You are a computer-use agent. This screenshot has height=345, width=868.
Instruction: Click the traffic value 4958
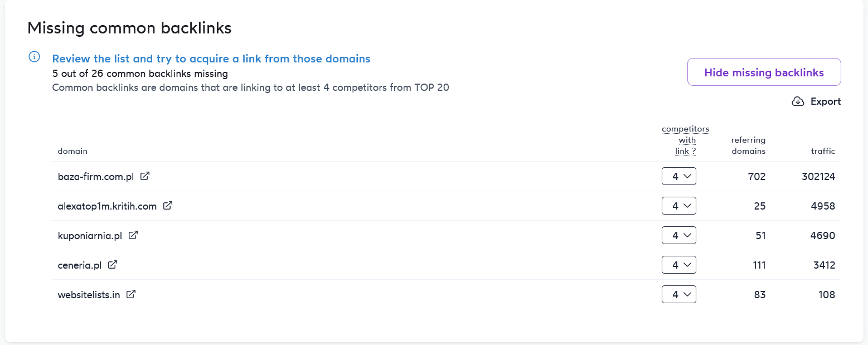823,206
